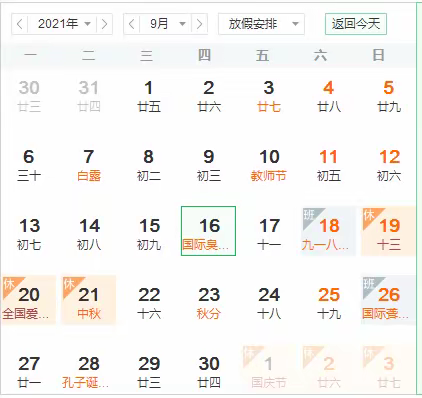This screenshot has height=398, width=422.
Task: Click the 返回今天 button
Action: coord(356,24)
